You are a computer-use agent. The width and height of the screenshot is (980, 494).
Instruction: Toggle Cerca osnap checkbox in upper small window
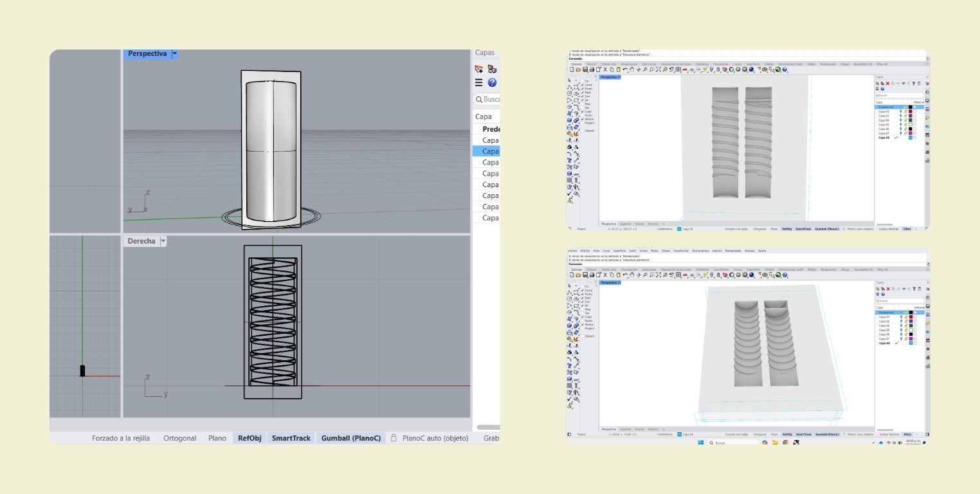[583, 85]
